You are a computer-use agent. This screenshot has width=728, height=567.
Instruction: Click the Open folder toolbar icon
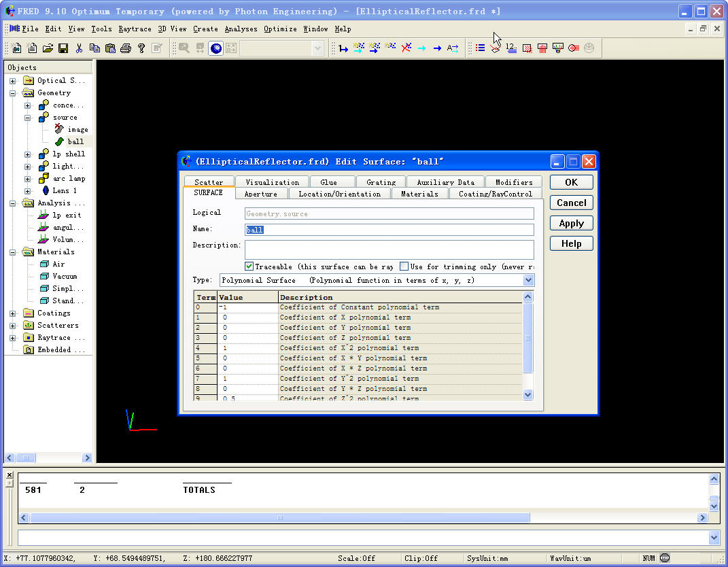[x=48, y=48]
